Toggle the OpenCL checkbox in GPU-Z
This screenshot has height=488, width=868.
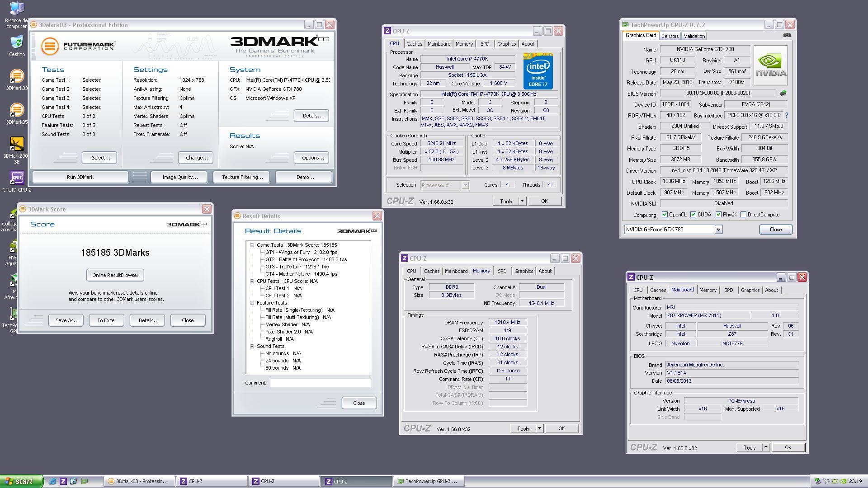[665, 215]
